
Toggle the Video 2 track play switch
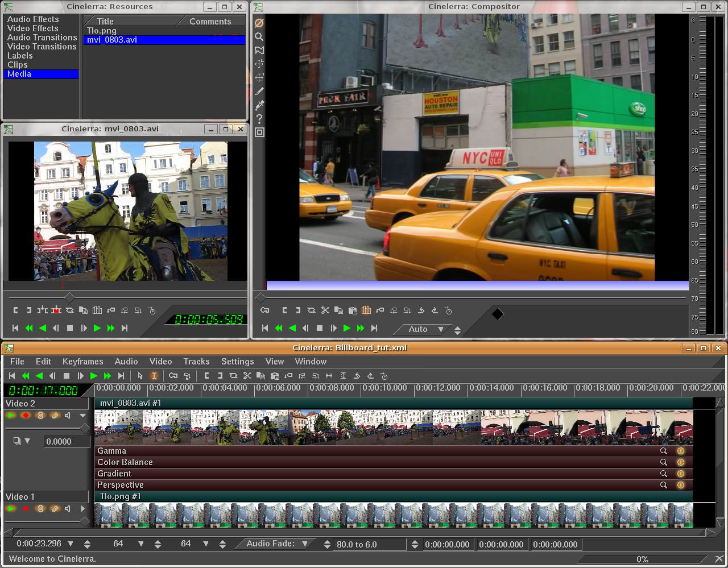[x=11, y=415]
